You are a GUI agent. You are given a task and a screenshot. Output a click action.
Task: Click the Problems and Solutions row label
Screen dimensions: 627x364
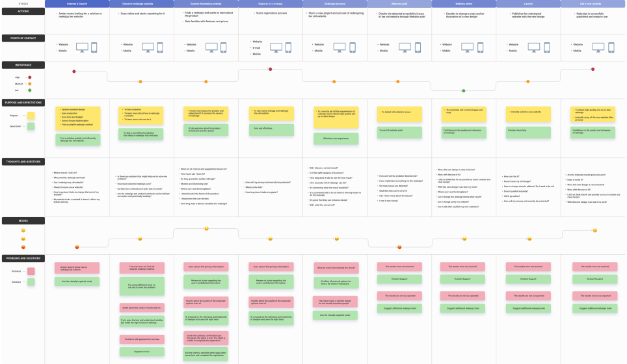tap(23, 259)
